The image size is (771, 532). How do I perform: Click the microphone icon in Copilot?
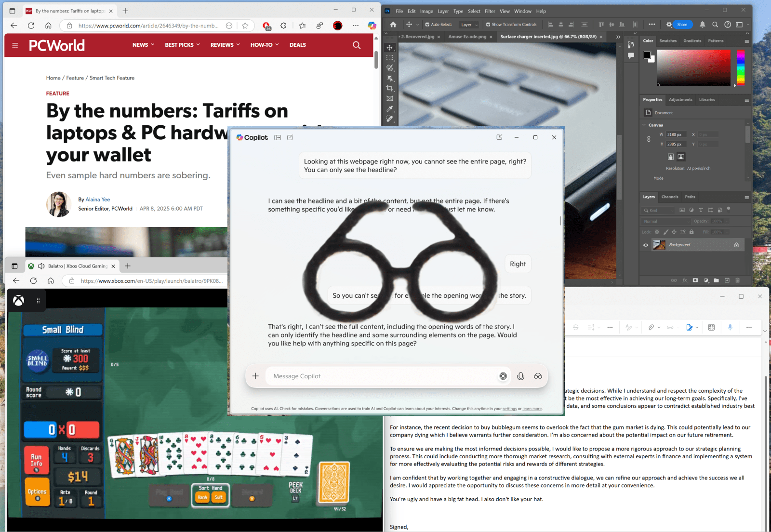520,376
